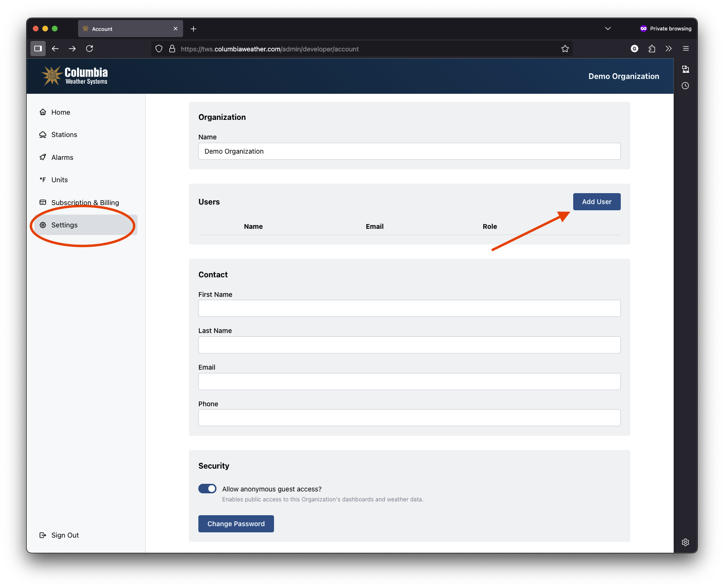Select Settings in the sidebar
Image resolution: width=724 pixels, height=588 pixels.
click(86, 225)
